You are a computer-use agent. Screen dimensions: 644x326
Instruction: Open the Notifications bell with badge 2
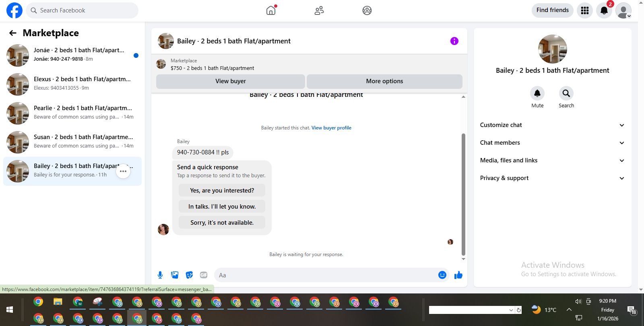[x=604, y=10]
